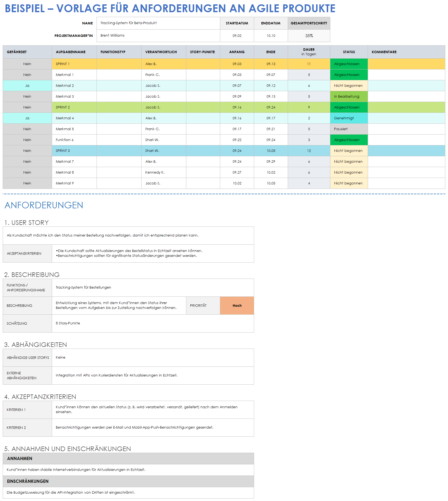Image resolution: width=448 pixels, height=501 pixels.
Task: Click the ANFORDERUNGEN section heading
Action: [44, 205]
